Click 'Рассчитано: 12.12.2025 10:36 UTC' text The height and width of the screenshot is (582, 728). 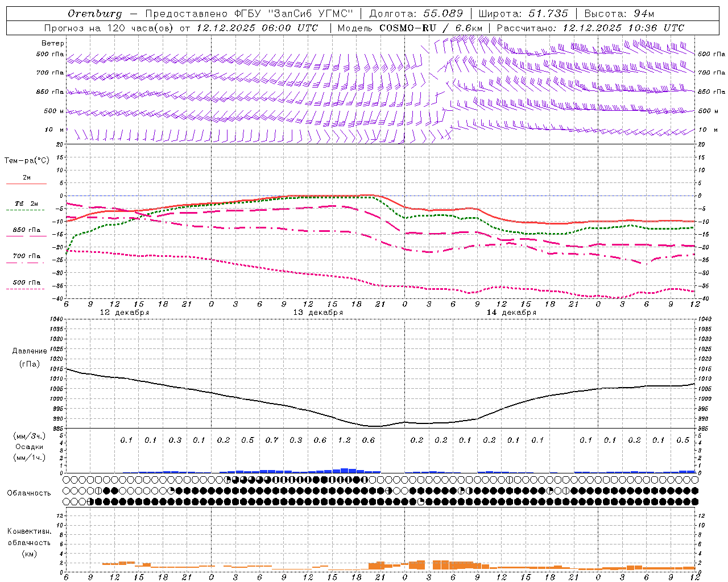point(590,28)
